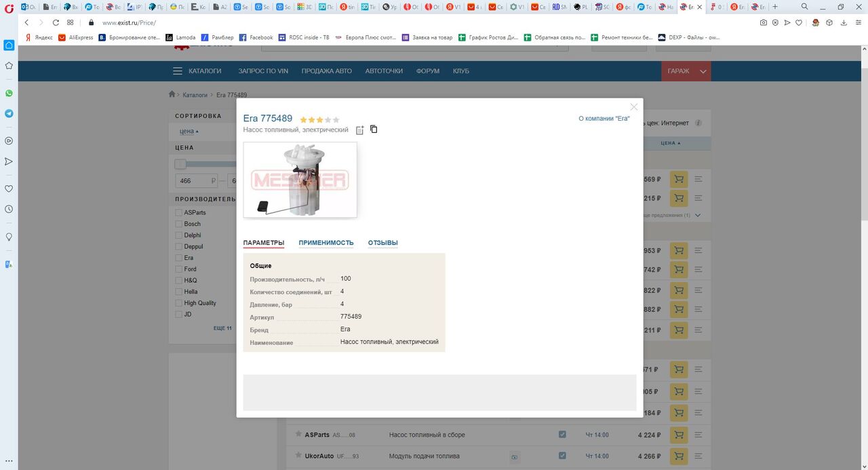
Task: Open details menu for the 882 ₽ offer
Action: pos(698,309)
